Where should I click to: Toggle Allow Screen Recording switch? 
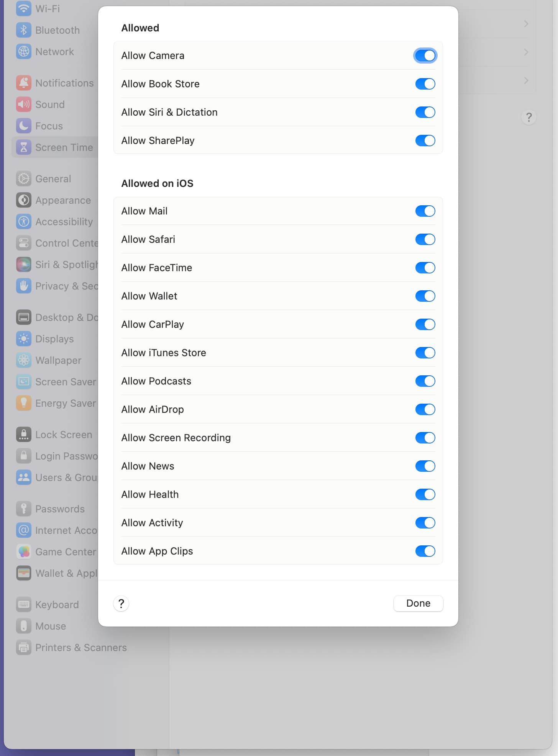[425, 438]
